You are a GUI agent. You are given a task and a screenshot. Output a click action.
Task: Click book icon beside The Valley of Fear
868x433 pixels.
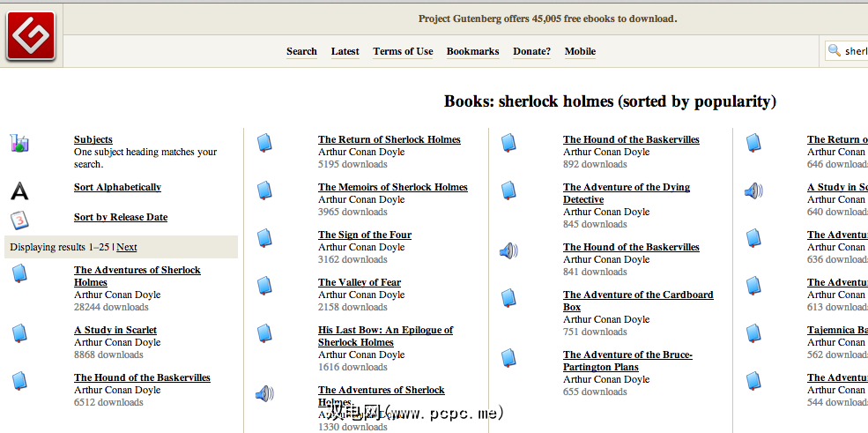pyautogui.click(x=264, y=286)
